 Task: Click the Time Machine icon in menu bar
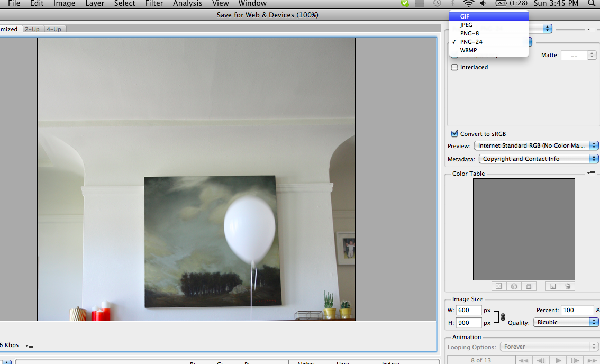[437, 4]
